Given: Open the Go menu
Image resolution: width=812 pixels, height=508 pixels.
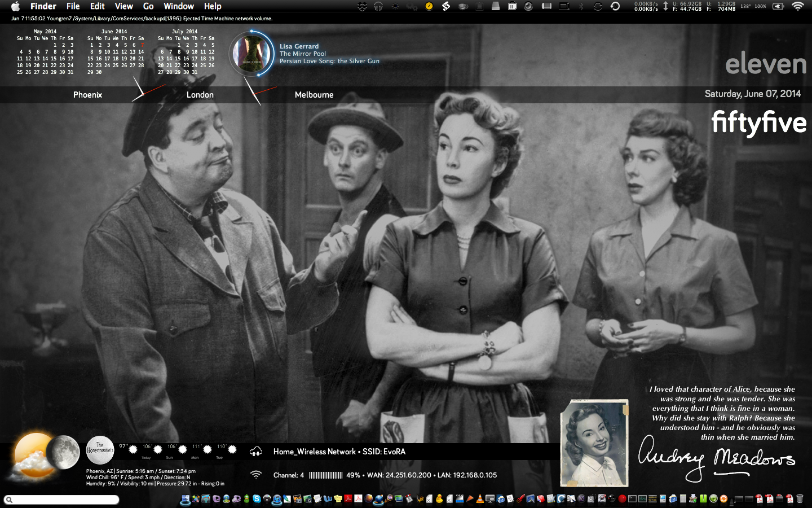Looking at the screenshot, I should click(148, 6).
